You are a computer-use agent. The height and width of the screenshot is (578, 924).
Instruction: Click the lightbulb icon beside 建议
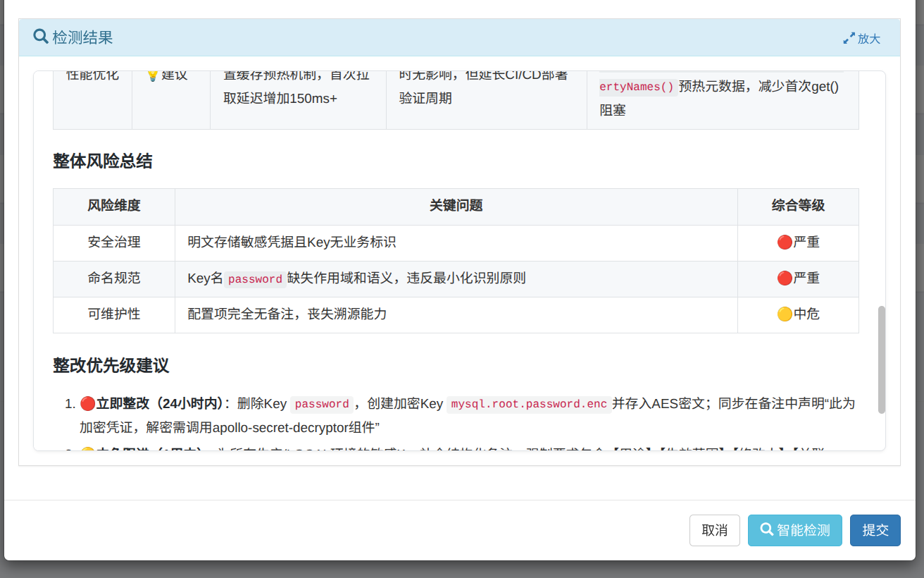coord(152,75)
